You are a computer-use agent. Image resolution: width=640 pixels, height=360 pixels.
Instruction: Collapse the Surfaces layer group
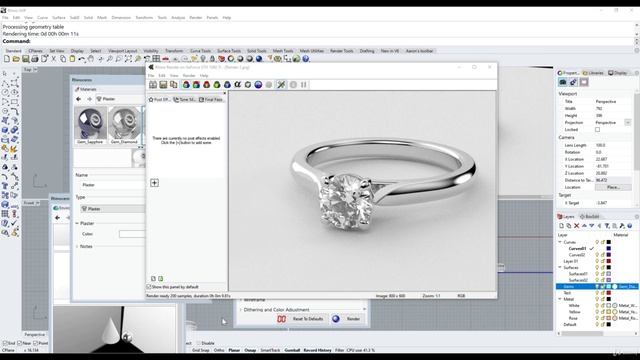pos(560,267)
